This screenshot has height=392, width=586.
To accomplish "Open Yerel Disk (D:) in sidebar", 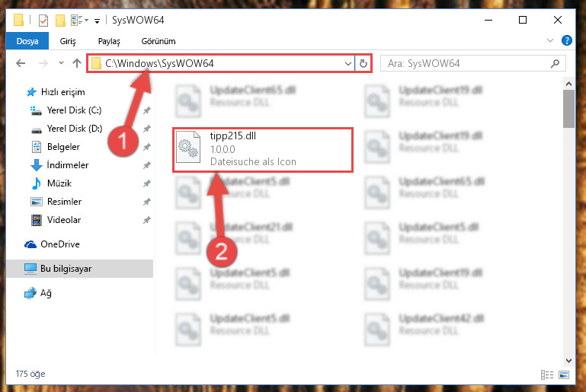I will pos(75,129).
